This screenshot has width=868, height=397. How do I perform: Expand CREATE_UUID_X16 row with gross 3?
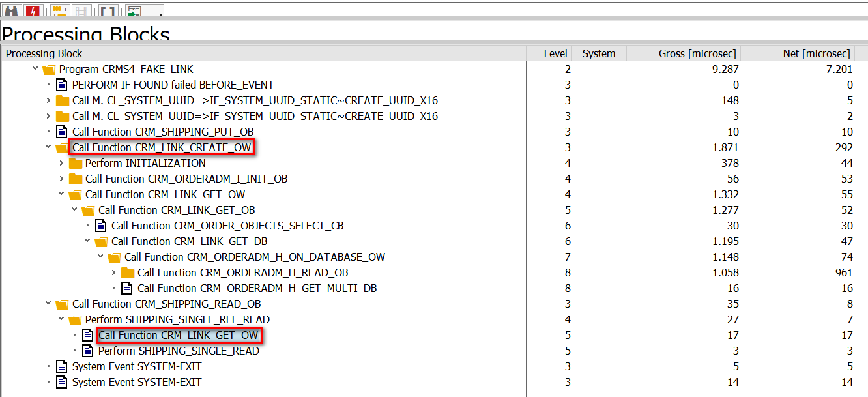tap(48, 116)
